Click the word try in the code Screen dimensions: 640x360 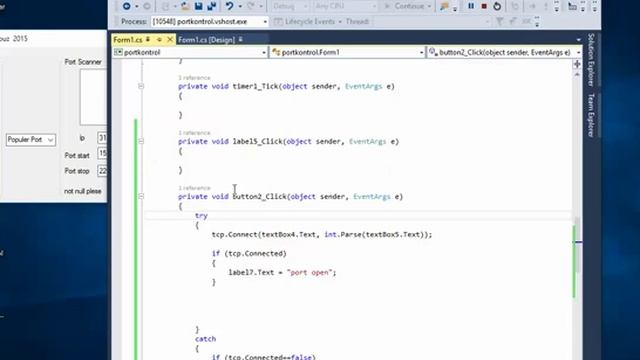pos(201,216)
